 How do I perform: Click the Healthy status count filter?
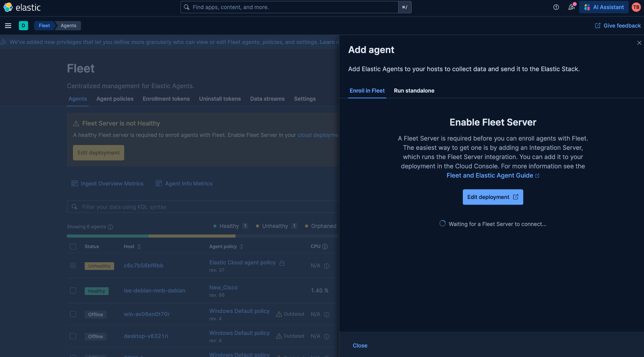(x=230, y=226)
